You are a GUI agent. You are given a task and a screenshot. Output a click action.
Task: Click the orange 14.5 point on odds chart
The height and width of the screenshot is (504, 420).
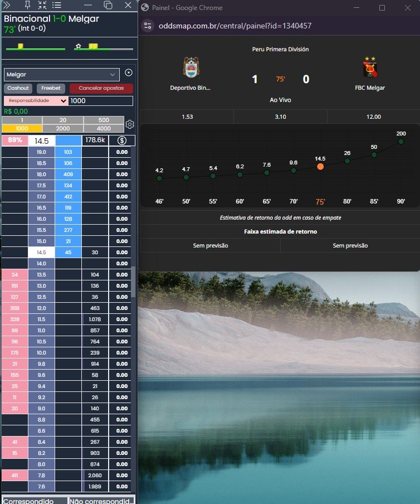[x=320, y=166]
